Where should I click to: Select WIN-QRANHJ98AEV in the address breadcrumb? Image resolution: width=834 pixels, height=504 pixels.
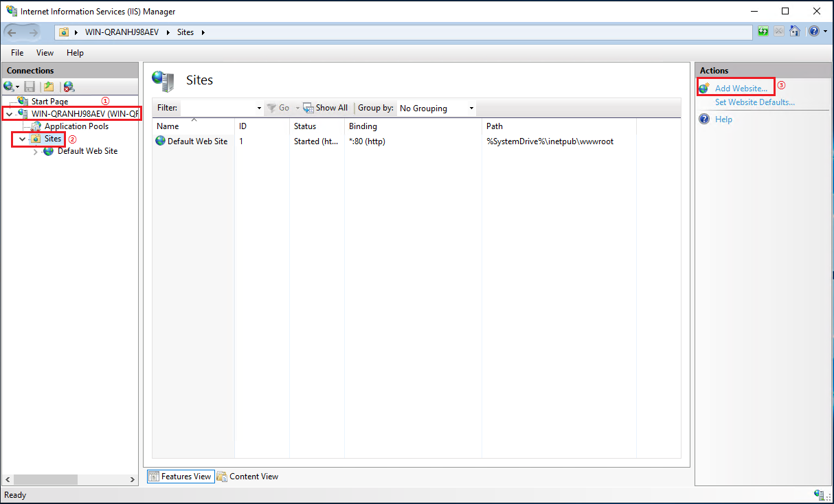[x=123, y=32]
